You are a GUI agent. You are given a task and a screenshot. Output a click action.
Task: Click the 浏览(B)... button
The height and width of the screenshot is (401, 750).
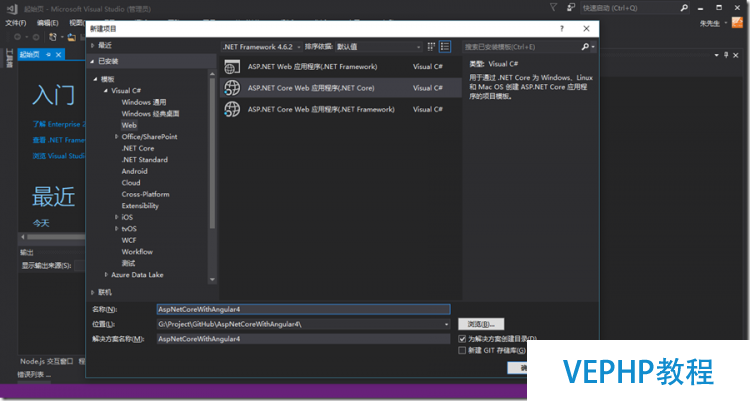pyautogui.click(x=481, y=324)
